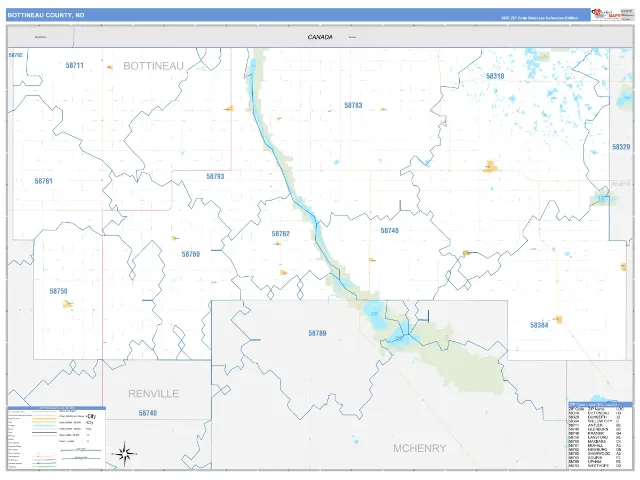Click the orange town marker below 58318
640x480 pixels.
490,167
